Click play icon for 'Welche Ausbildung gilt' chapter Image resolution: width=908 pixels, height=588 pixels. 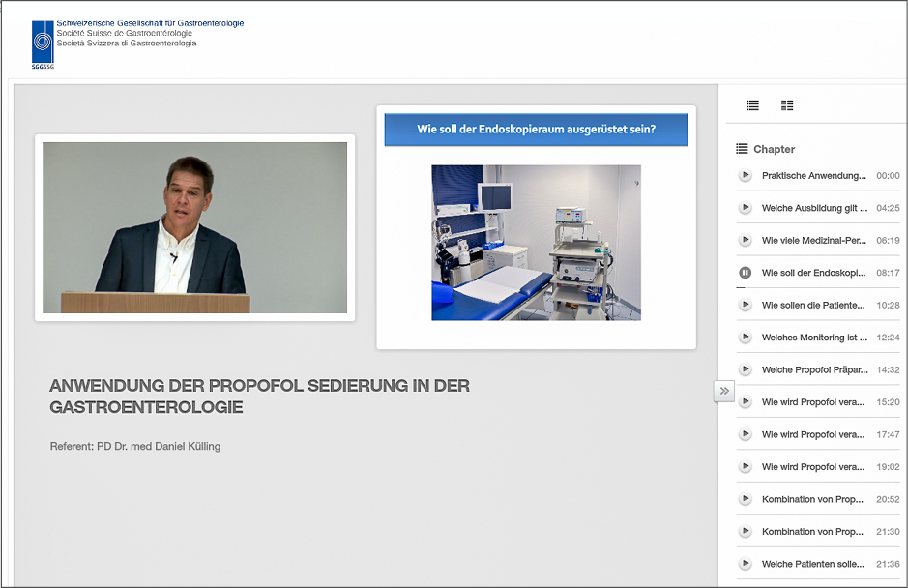pyautogui.click(x=745, y=208)
